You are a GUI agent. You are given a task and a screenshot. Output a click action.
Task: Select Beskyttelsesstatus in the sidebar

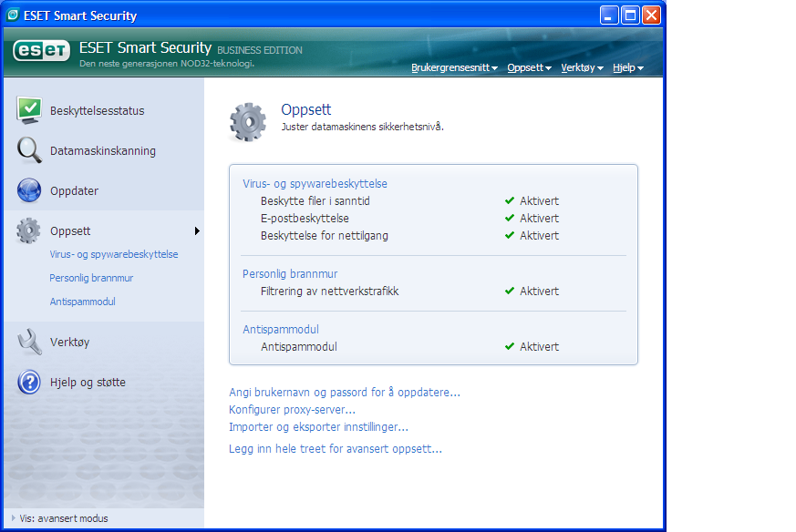pyautogui.click(x=97, y=110)
